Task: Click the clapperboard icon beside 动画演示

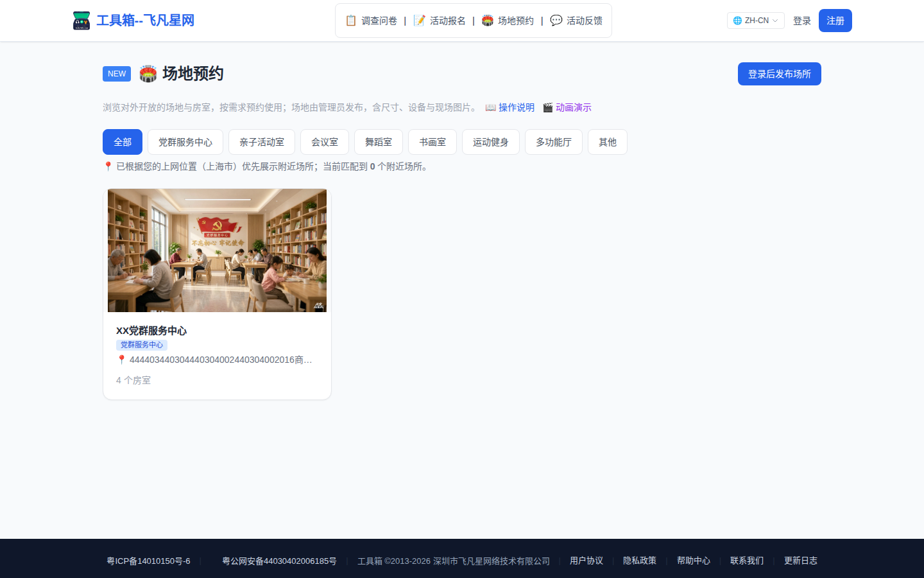Action: tap(548, 107)
